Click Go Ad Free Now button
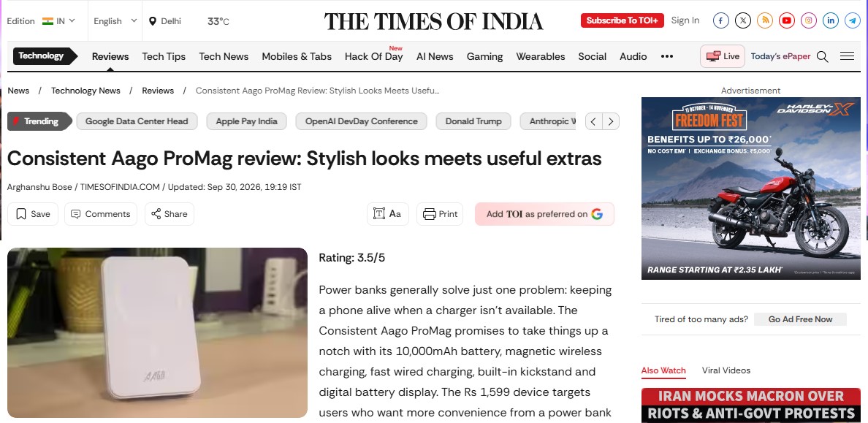Screen dimensions: 868x423 (800, 319)
